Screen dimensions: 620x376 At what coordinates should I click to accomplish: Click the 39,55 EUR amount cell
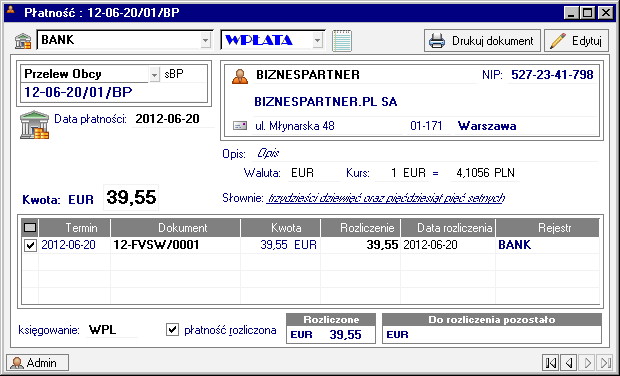pyautogui.click(x=280, y=245)
